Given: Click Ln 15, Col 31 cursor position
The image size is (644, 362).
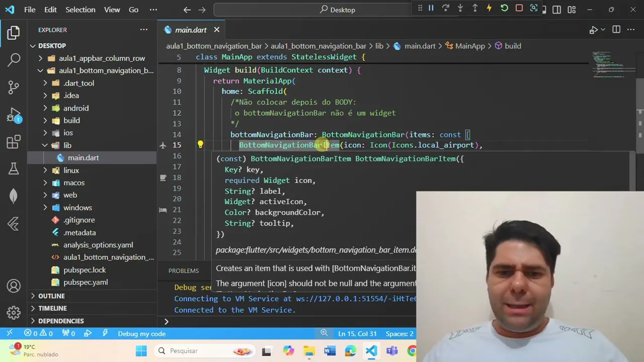Looking at the screenshot, I should point(358,333).
